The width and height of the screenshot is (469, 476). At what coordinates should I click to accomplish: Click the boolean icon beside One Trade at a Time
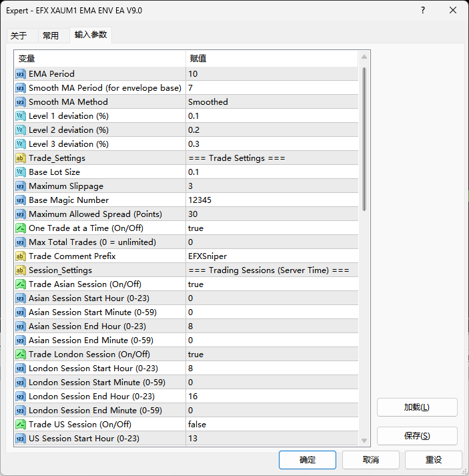21,228
